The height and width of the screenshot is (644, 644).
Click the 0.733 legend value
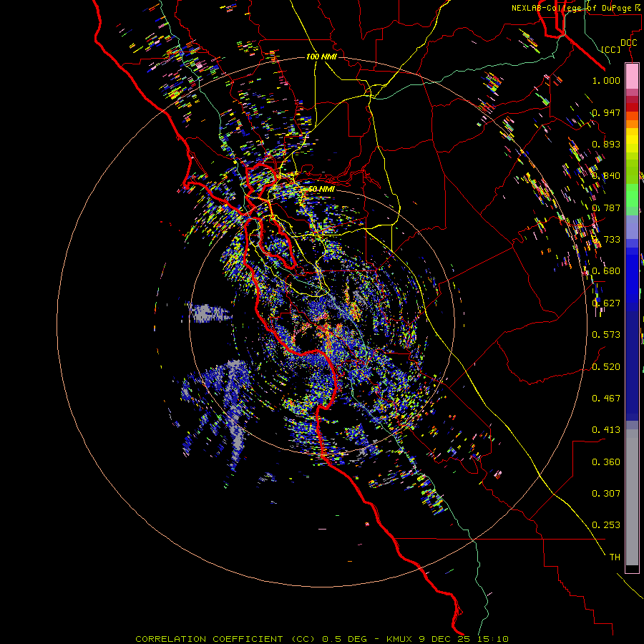click(x=606, y=240)
